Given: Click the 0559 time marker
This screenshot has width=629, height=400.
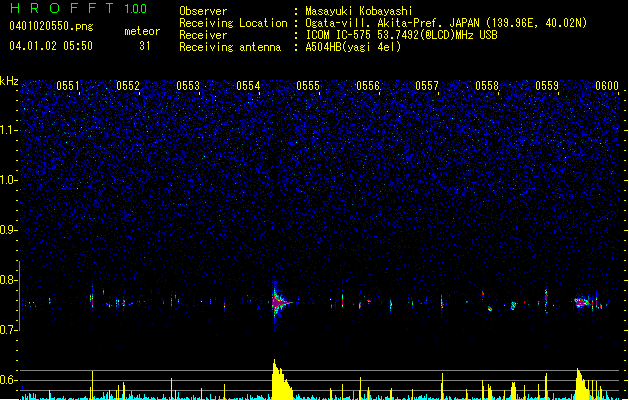Looking at the screenshot, I should click(547, 86).
